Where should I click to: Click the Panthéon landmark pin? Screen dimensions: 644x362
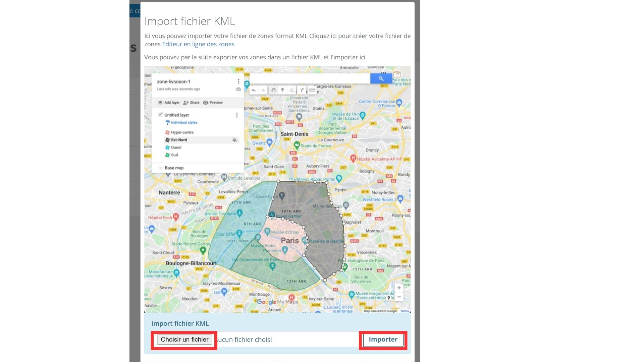click(285, 249)
